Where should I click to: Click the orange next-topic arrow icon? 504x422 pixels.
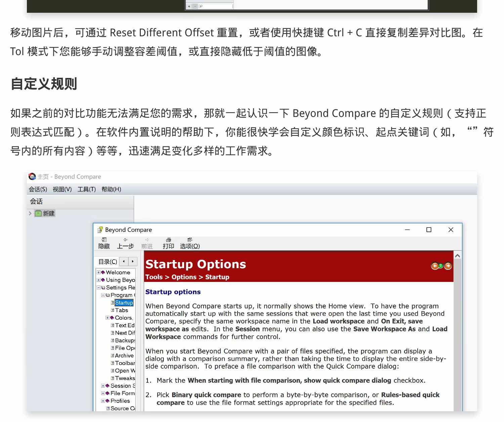pos(448,266)
